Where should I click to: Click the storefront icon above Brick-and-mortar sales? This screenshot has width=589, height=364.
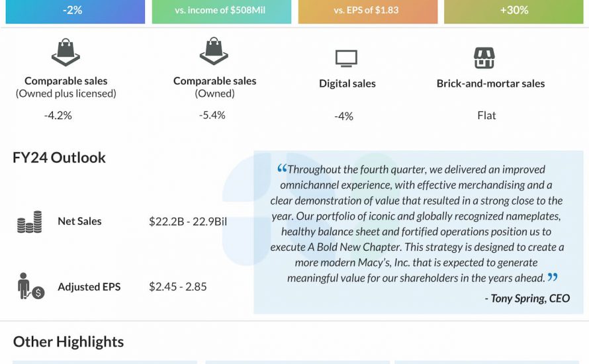(x=484, y=58)
